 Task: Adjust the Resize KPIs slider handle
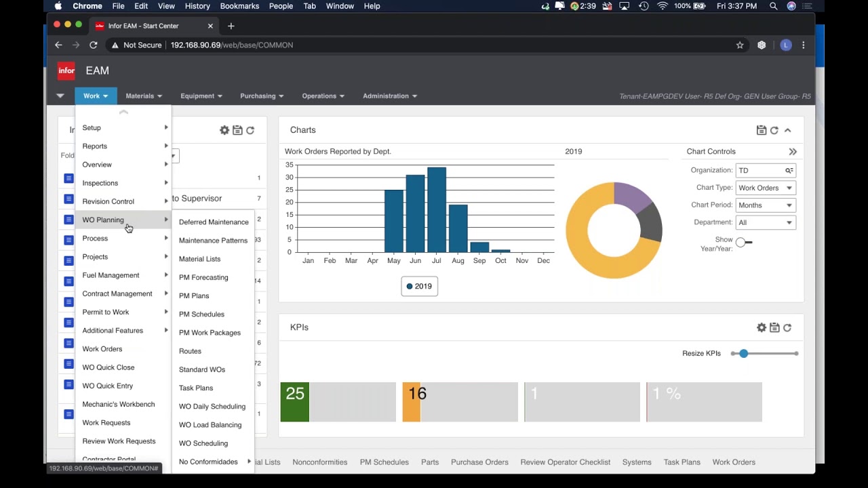click(x=744, y=354)
